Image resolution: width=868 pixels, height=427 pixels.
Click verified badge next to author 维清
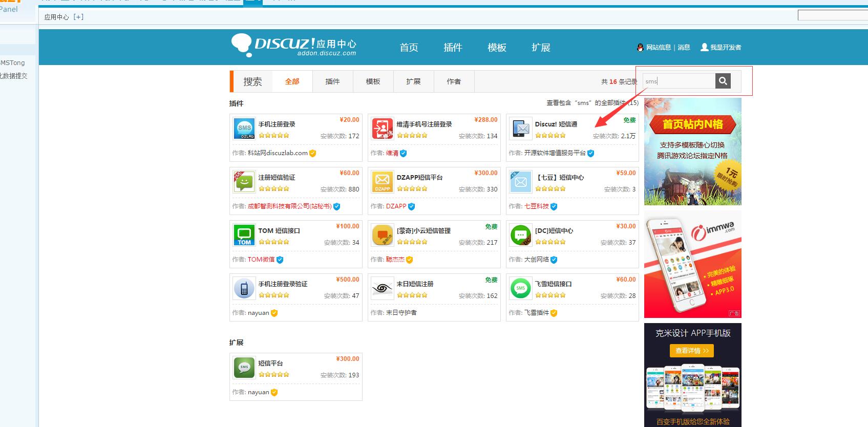(x=404, y=153)
